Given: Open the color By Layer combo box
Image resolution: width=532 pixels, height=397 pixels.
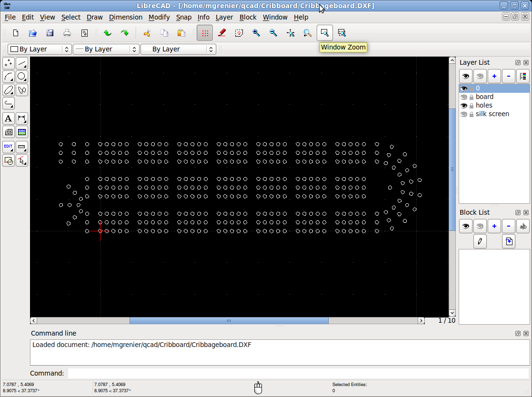Looking at the screenshot, I should pos(40,49).
